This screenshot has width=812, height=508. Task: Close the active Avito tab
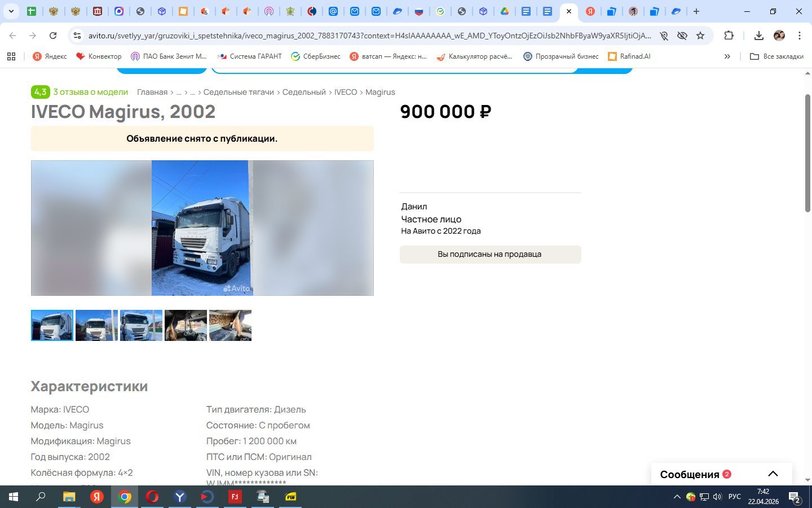(569, 11)
